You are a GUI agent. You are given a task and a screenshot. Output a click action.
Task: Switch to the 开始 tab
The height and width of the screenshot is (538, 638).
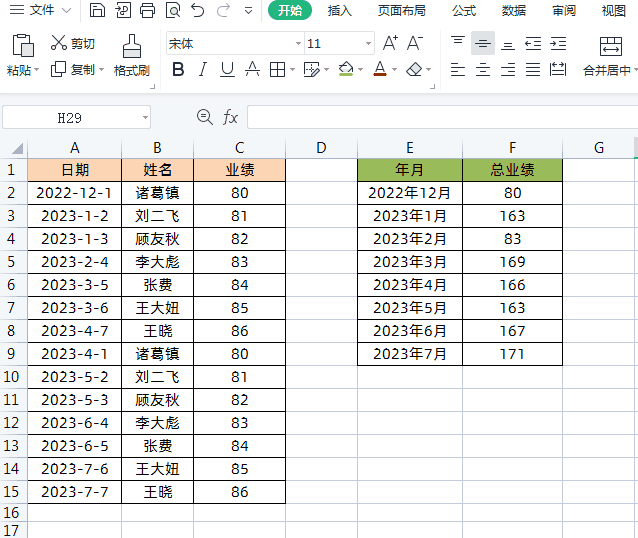point(290,10)
